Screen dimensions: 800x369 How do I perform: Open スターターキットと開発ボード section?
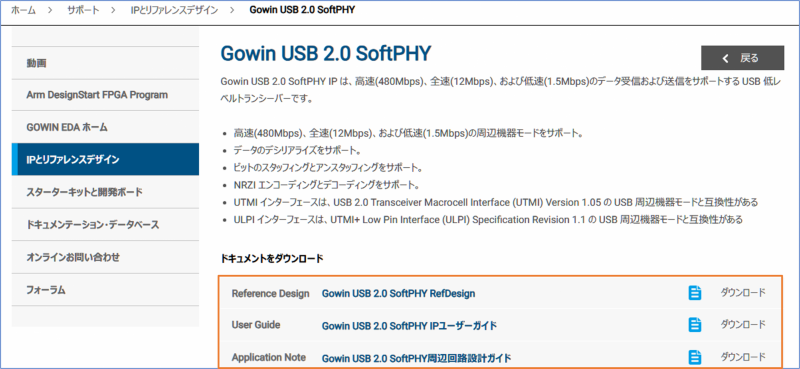coord(106,192)
